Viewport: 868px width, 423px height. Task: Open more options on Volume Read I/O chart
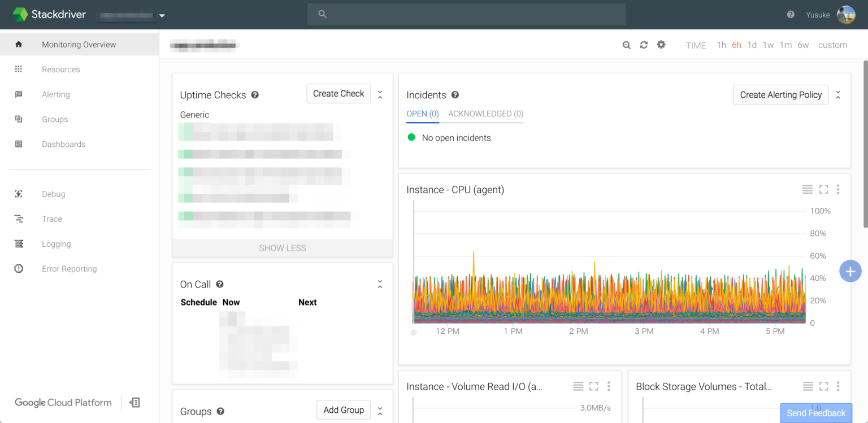click(x=609, y=386)
